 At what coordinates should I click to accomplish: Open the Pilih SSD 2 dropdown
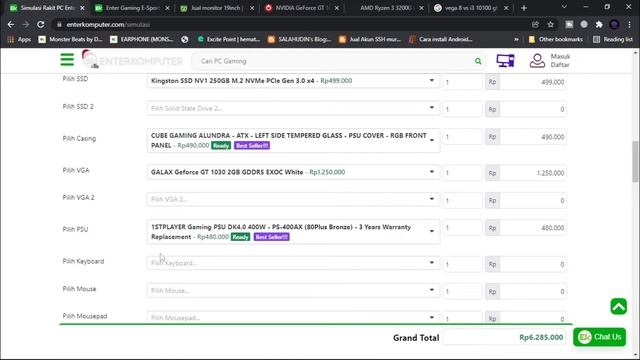pyautogui.click(x=293, y=108)
